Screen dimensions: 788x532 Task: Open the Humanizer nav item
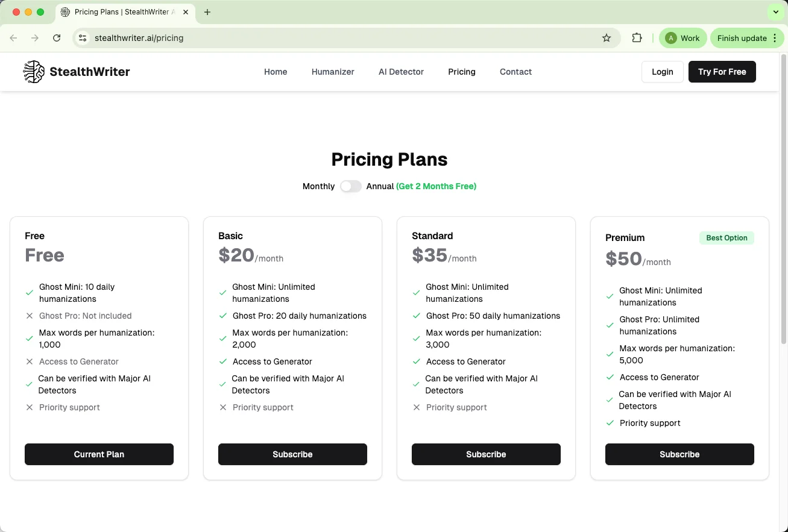pos(333,72)
